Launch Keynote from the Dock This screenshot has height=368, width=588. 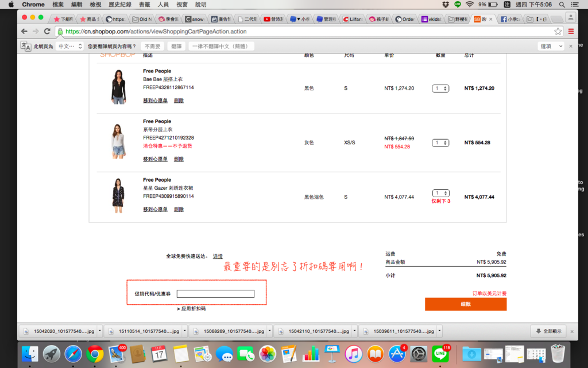pos(332,354)
